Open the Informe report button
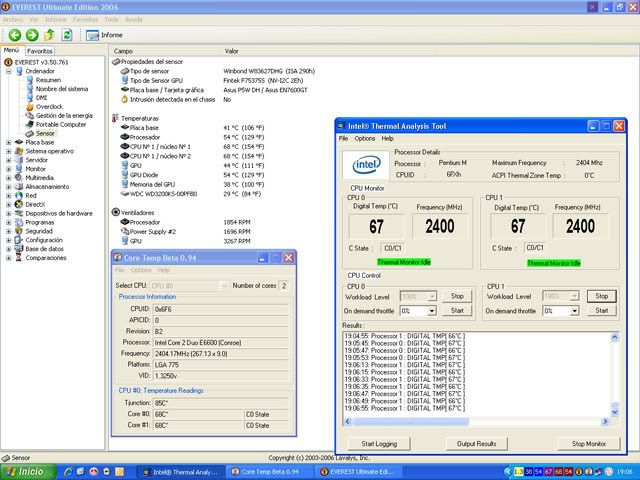640x480 pixels. (x=104, y=36)
